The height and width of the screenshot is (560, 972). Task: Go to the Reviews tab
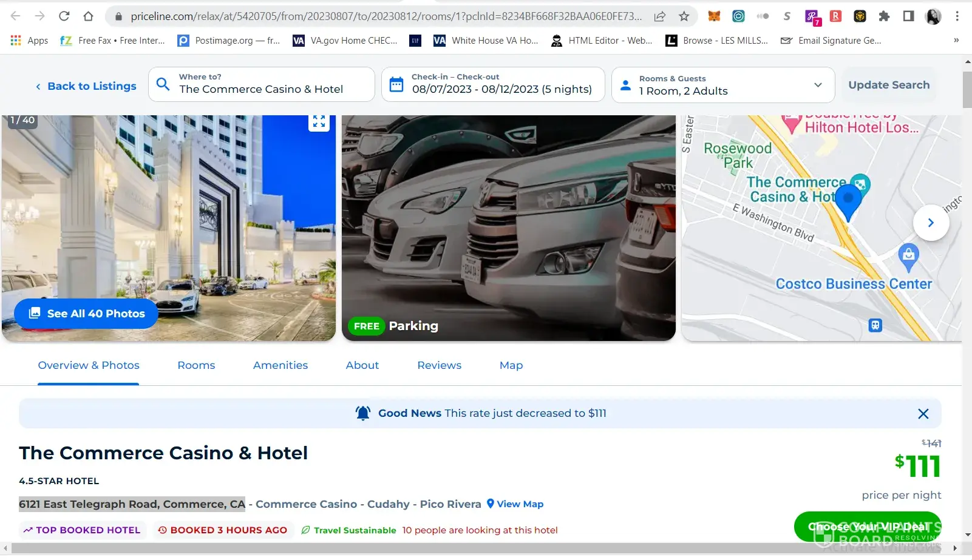[439, 365]
